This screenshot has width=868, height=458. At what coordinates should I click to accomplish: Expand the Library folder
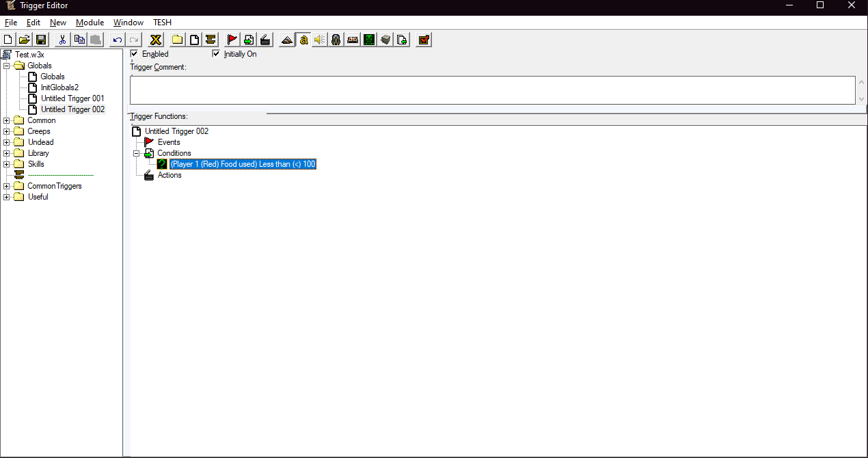click(7, 153)
